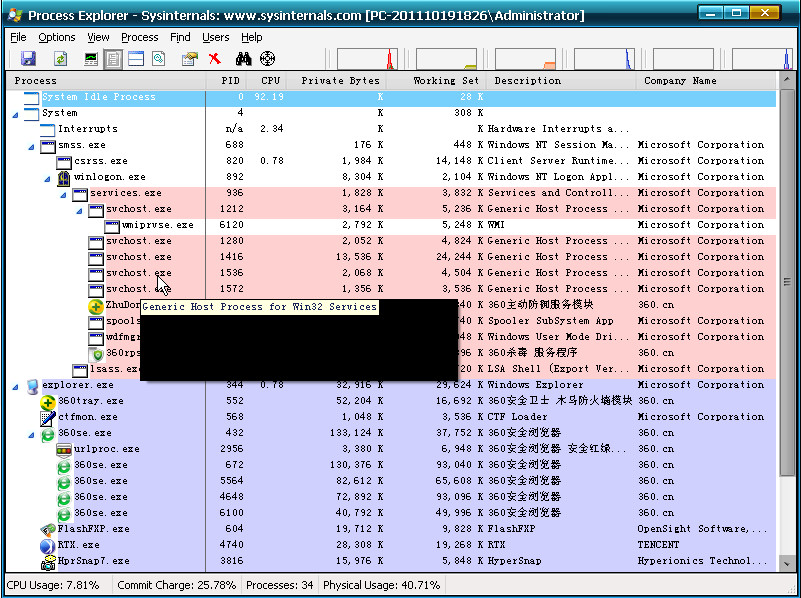Image resolution: width=801 pixels, height=598 pixels.
Task: Select the FlashFXP.exe process row
Action: pyautogui.click(x=78, y=529)
